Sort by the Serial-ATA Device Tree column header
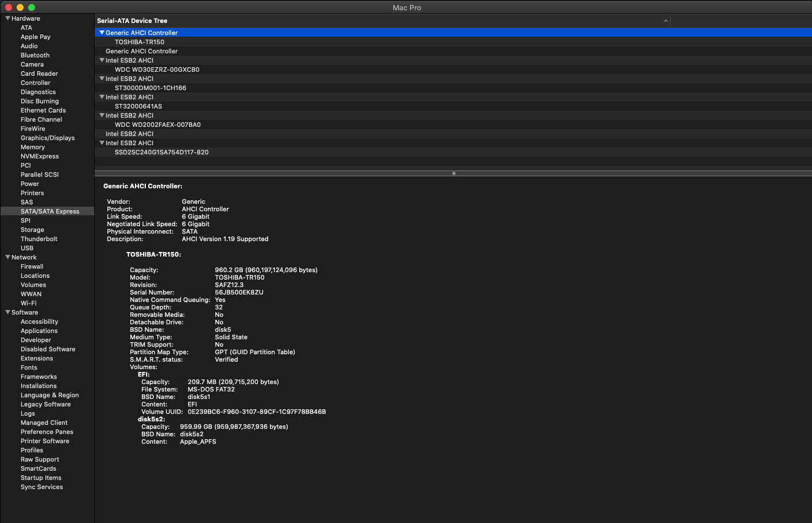This screenshot has width=812, height=523. 382,21
